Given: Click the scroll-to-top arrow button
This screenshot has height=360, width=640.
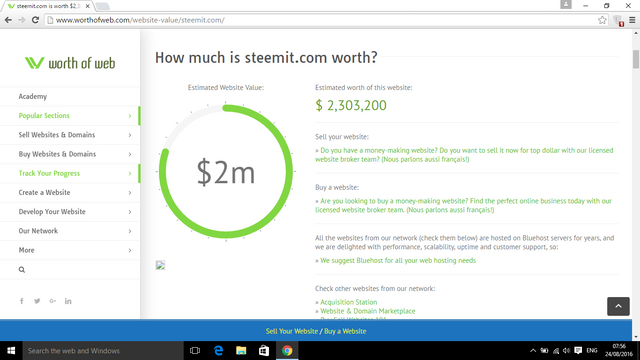Looking at the screenshot, I should [x=618, y=307].
